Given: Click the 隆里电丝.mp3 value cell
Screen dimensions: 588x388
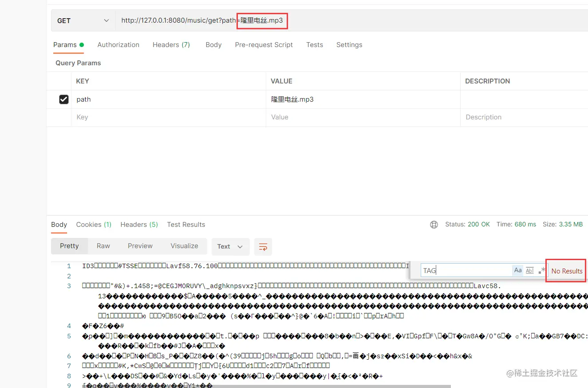Looking at the screenshot, I should coord(363,99).
